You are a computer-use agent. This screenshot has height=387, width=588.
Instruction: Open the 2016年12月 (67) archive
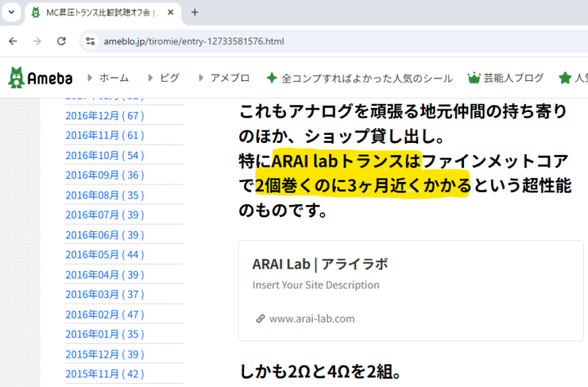(x=105, y=116)
